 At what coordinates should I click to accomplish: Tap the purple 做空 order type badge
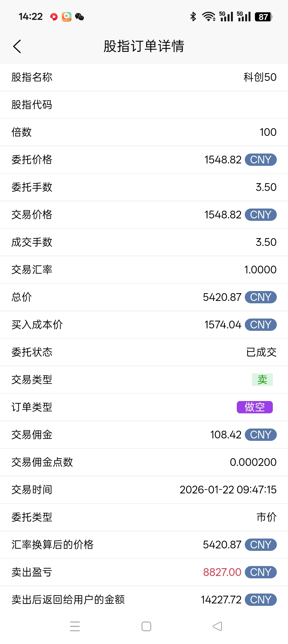pyautogui.click(x=255, y=407)
